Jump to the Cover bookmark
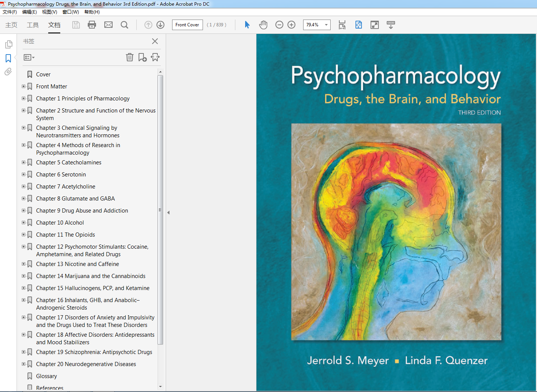The width and height of the screenshot is (537, 392). tap(43, 74)
